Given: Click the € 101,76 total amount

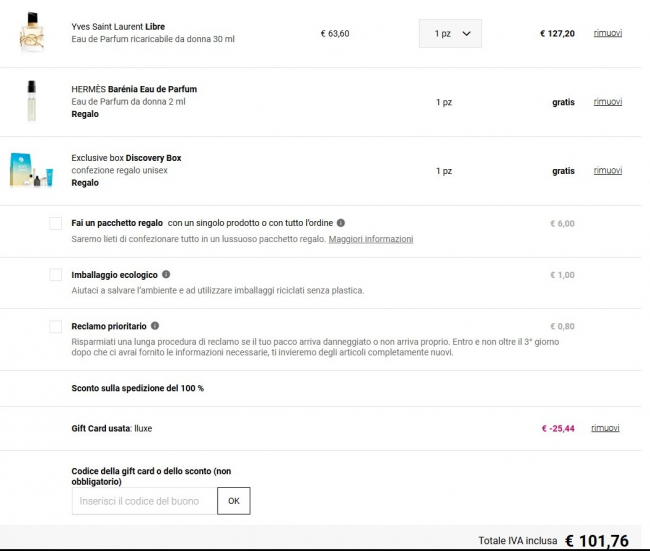Looking at the screenshot, I should click(597, 541).
